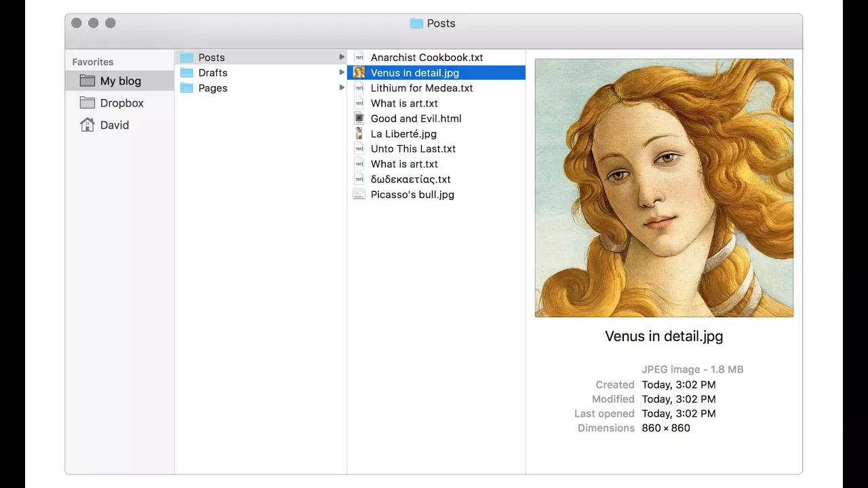The image size is (868, 488).
Task: Select δωδεκαετίας.txt file name
Action: (411, 179)
